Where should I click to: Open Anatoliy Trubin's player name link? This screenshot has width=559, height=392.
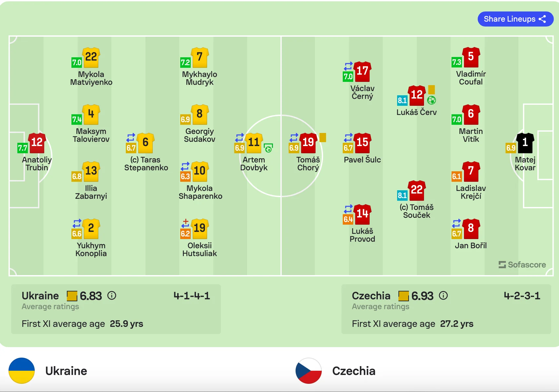[x=37, y=164]
